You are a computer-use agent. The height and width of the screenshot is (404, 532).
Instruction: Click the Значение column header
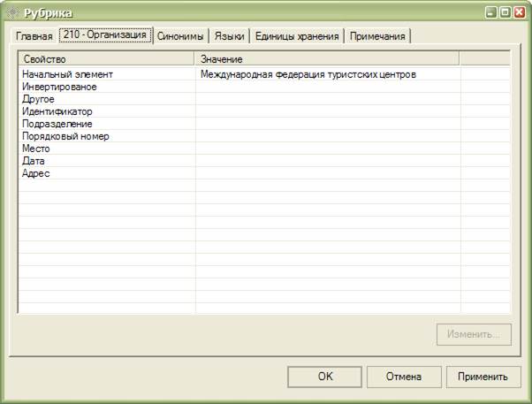327,58
